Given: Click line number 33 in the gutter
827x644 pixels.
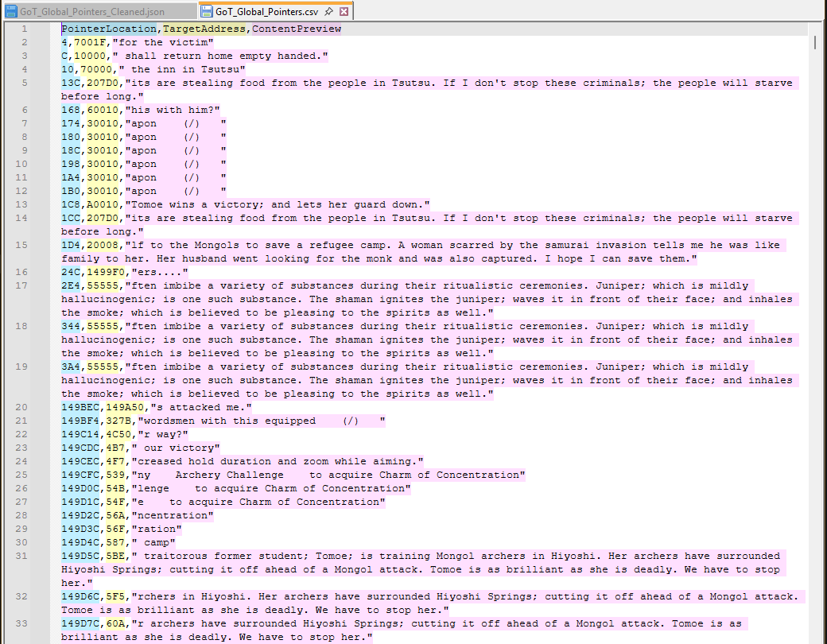Looking at the screenshot, I should coord(21,623).
